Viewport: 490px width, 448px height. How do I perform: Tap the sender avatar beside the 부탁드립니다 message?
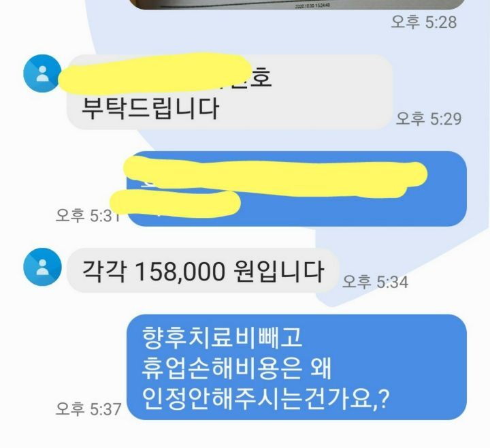[x=43, y=74]
